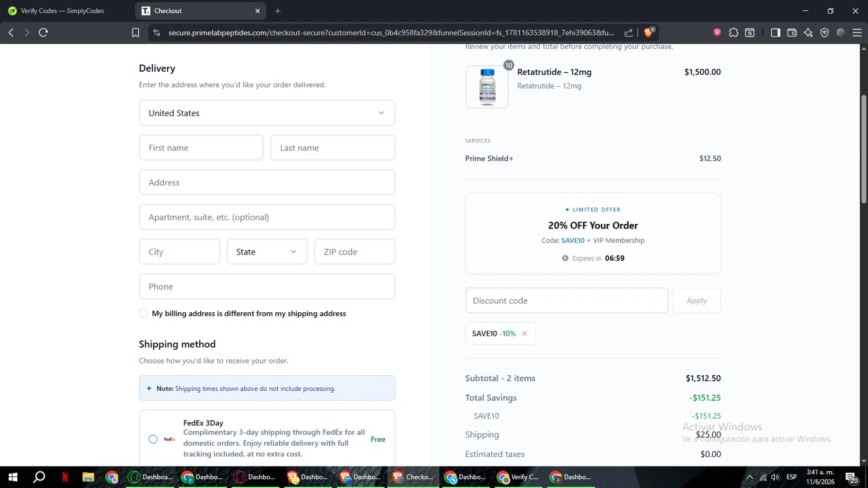Viewport: 868px width, 488px height.
Task: Click the Estimated taxes $0.00 value
Action: [711, 454]
